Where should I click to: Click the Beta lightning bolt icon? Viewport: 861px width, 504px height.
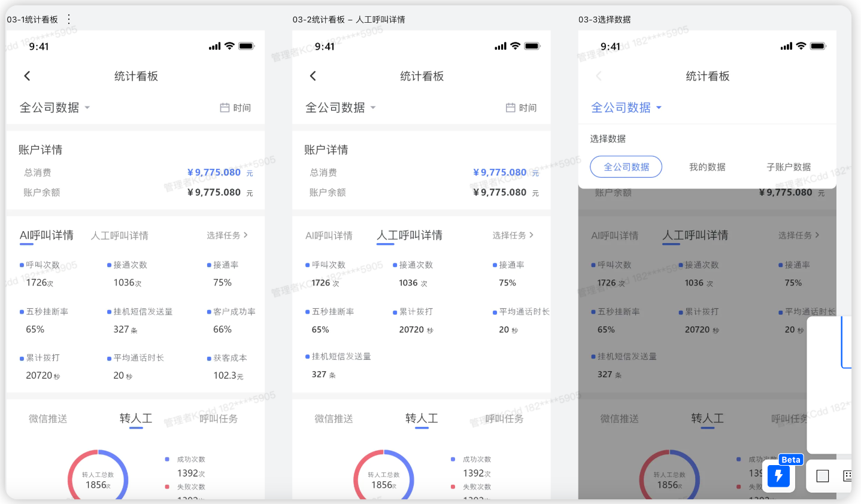coord(778,476)
